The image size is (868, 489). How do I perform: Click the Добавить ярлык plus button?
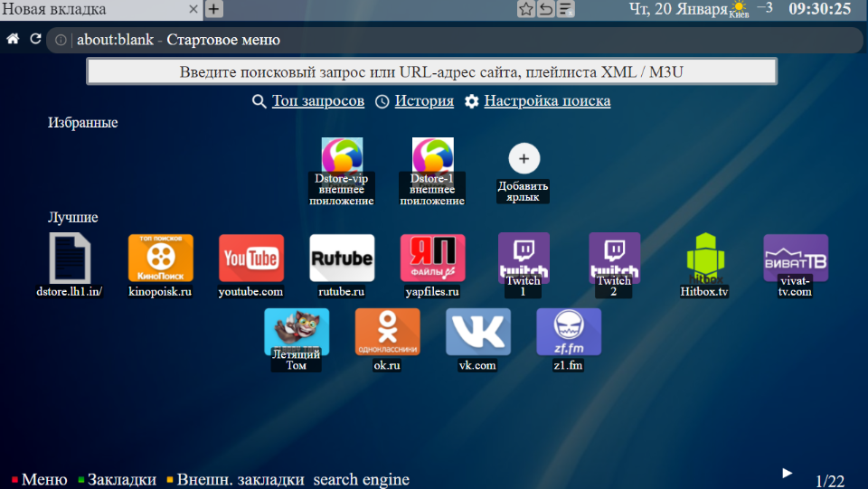pyautogui.click(x=524, y=158)
